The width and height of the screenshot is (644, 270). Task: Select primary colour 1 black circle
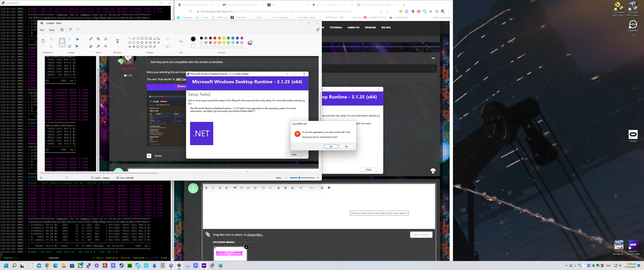(193, 39)
